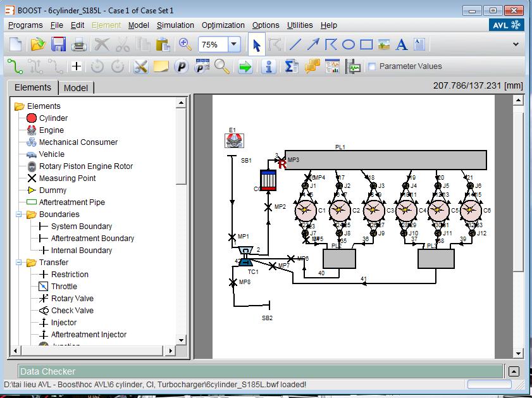This screenshot has height=398, width=532.
Task: Collapse the Boundaries tree folder
Action: 19,215
